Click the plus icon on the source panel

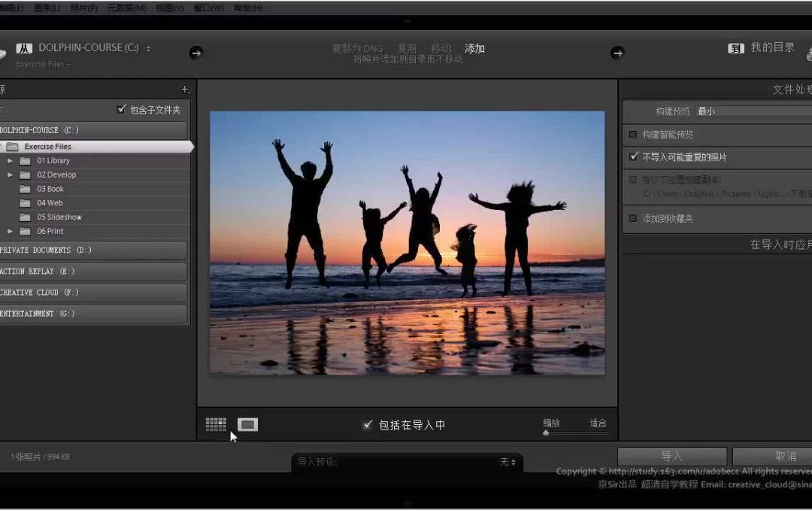(x=184, y=89)
